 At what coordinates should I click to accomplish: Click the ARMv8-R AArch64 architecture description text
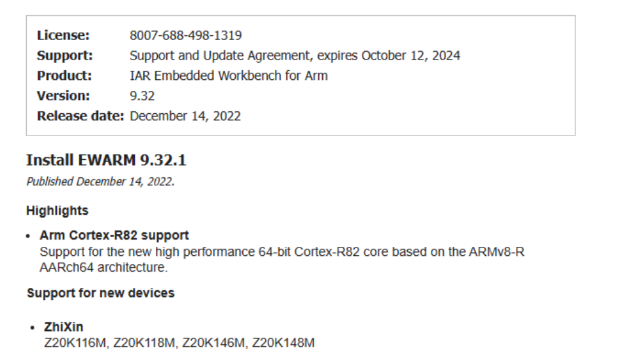282,258
